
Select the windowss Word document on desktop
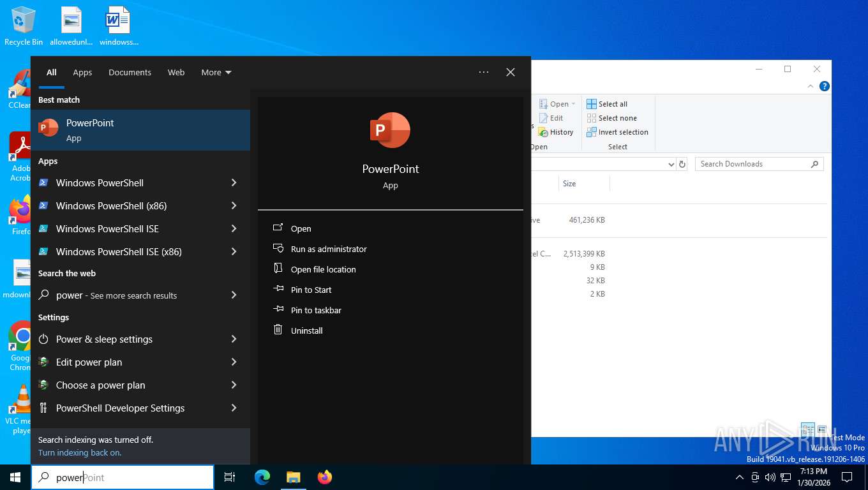[119, 27]
